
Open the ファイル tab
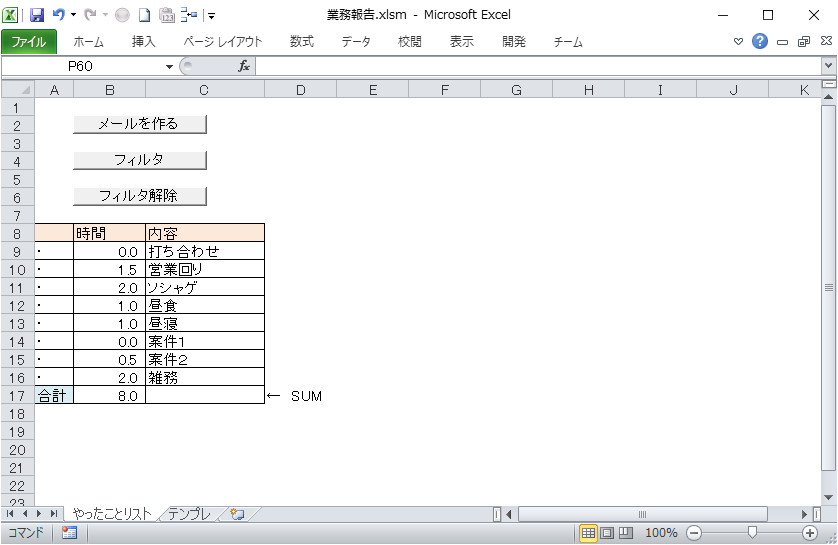pos(29,42)
